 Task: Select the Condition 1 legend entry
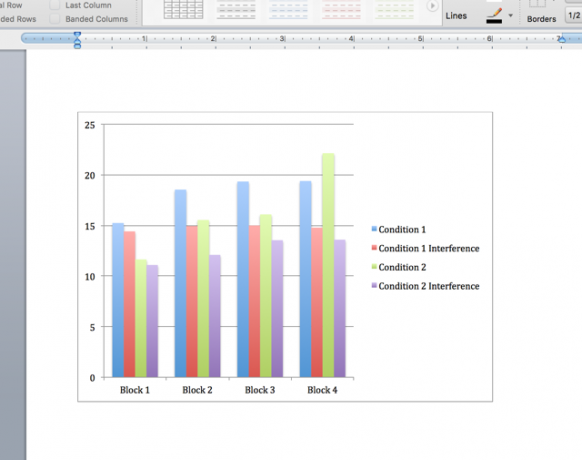point(399,229)
